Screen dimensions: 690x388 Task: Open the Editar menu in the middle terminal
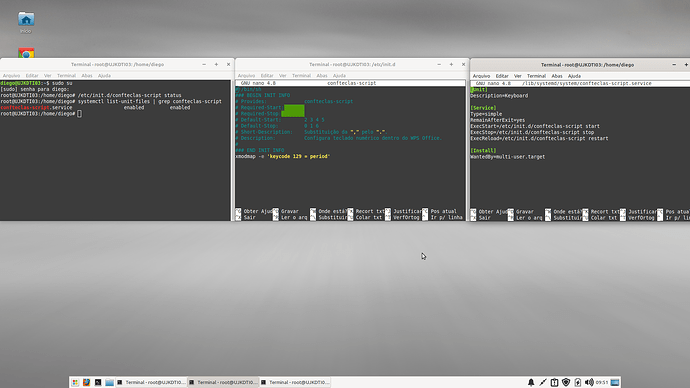[267, 76]
